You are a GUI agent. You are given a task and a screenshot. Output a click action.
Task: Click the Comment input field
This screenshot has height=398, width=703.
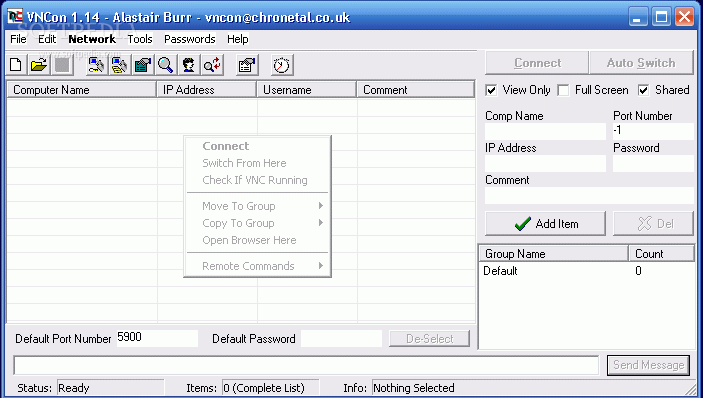[590, 196]
